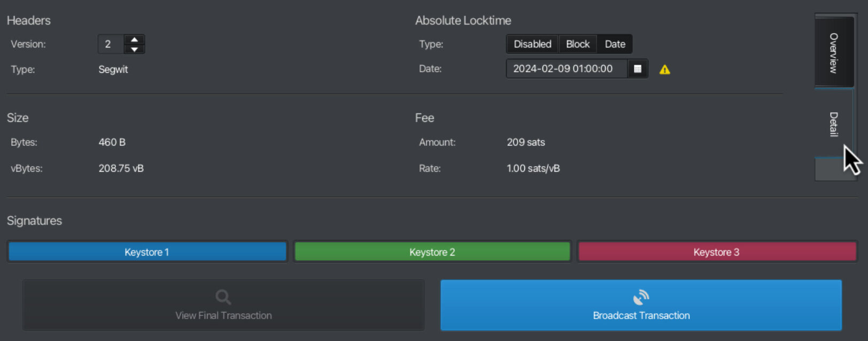Select the blue Keystore 1 signature bar
Image resolution: width=868 pixels, height=341 pixels.
[147, 252]
